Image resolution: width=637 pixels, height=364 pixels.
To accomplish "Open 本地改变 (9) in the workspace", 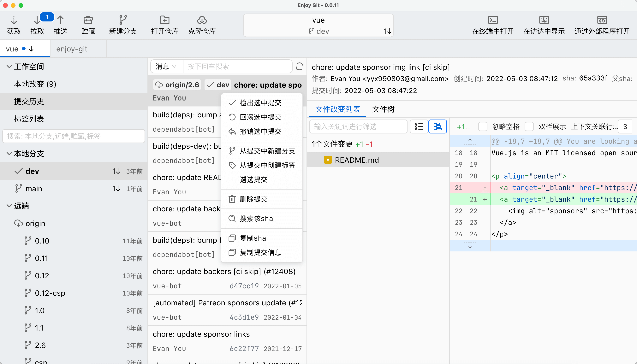I will [x=35, y=84].
